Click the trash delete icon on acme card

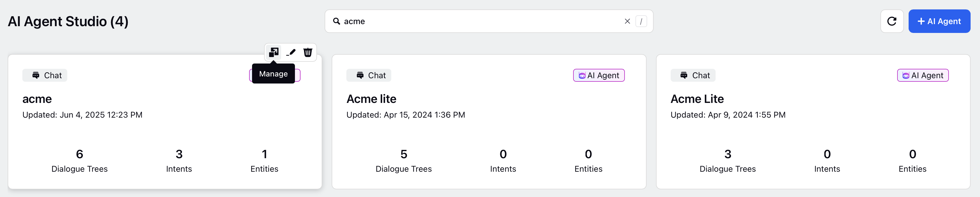click(x=308, y=52)
